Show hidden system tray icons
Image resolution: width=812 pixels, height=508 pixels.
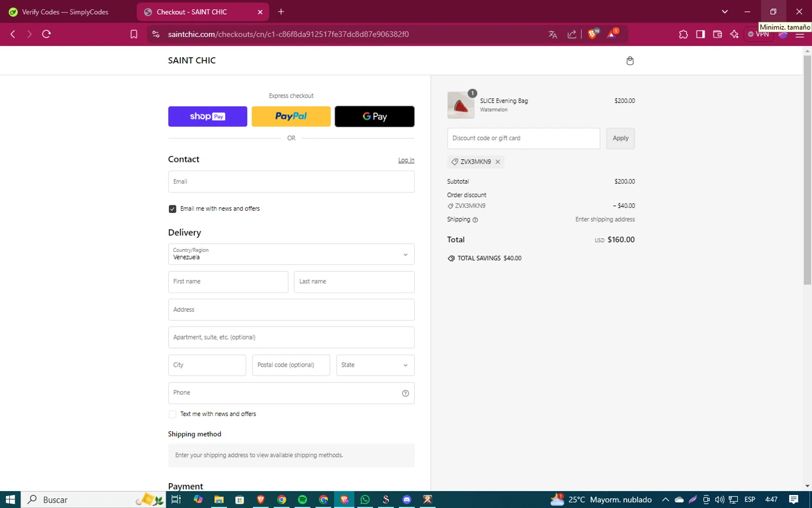click(665, 500)
